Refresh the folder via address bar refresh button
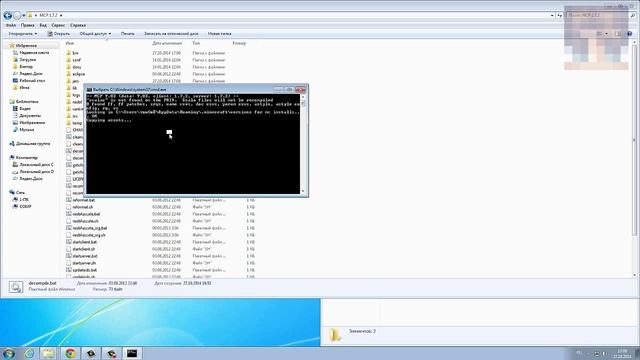Viewport: 640px width, 360px height. click(x=560, y=16)
